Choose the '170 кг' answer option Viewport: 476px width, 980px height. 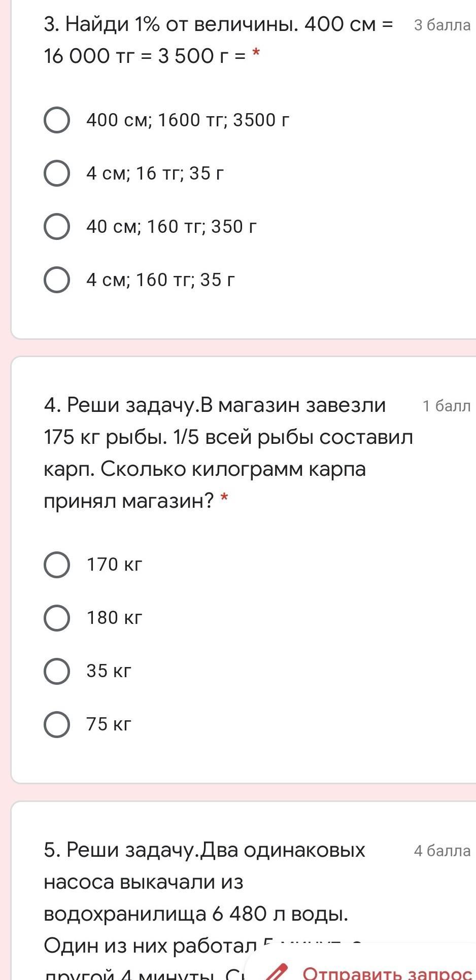click(x=57, y=565)
